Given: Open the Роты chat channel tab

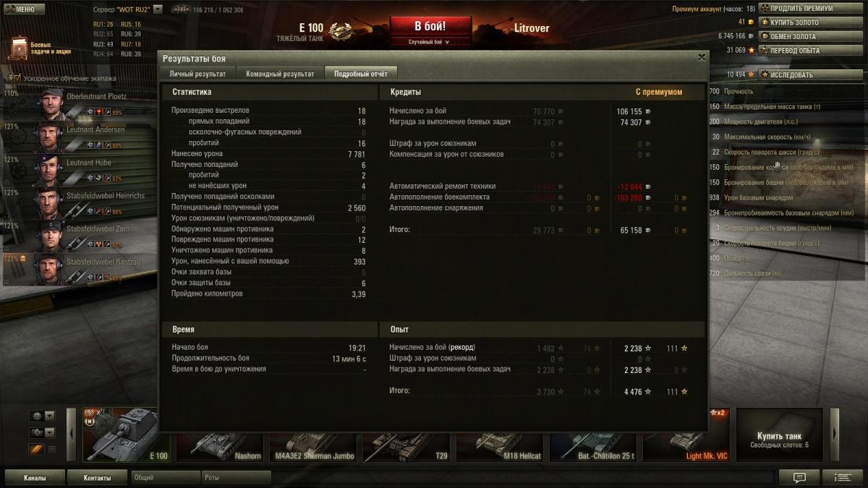Looking at the screenshot, I should [x=236, y=478].
